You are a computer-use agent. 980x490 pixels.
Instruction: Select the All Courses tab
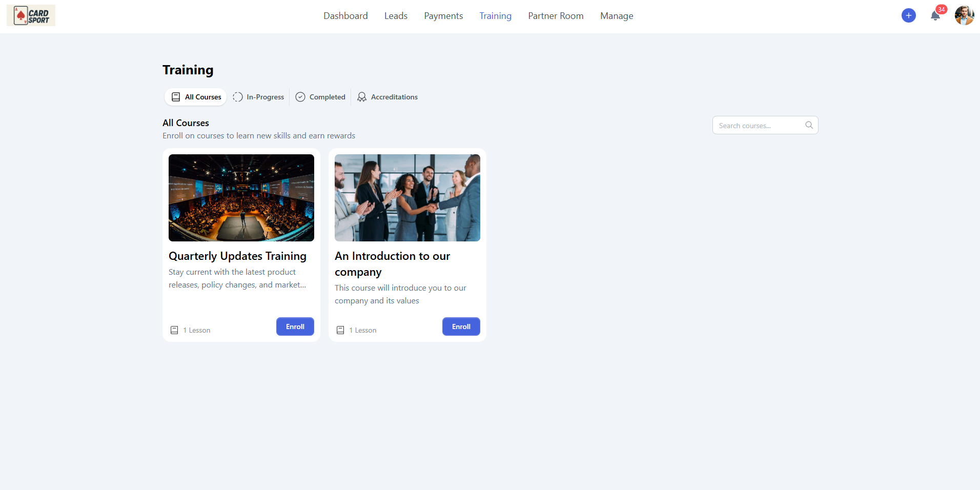pyautogui.click(x=196, y=97)
